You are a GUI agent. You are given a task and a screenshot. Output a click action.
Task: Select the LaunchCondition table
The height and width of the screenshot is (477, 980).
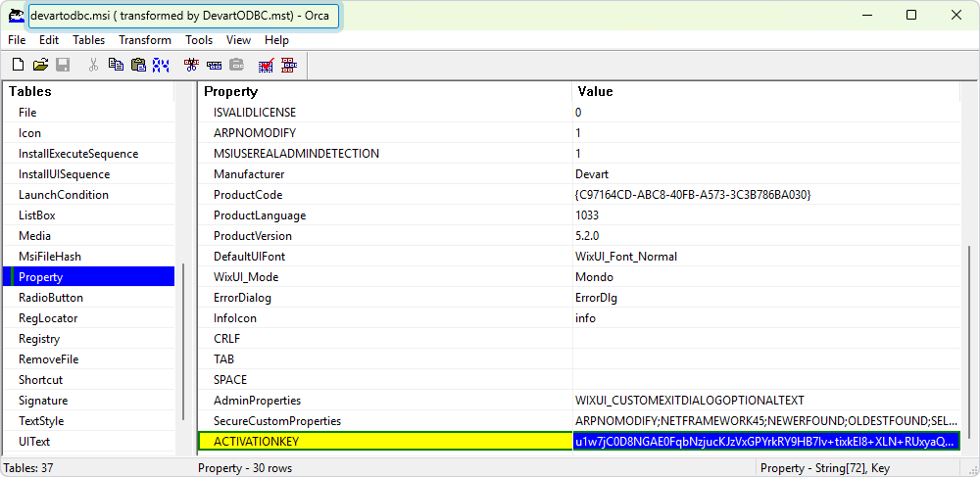tap(89, 195)
